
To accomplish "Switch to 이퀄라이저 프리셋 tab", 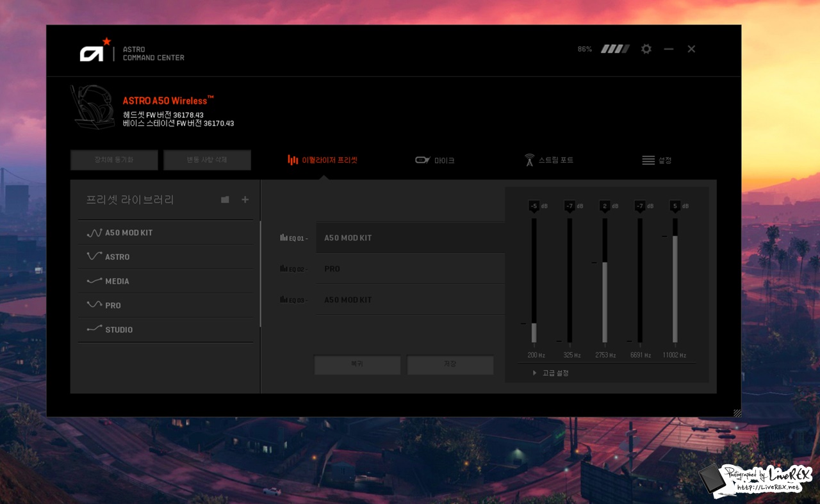I will coord(323,160).
